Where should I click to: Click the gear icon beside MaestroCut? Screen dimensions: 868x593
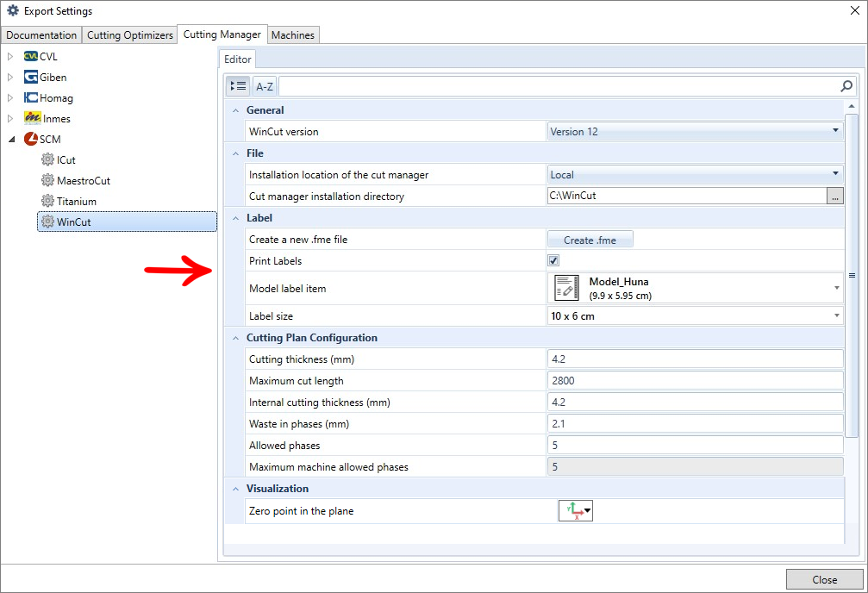click(x=48, y=180)
